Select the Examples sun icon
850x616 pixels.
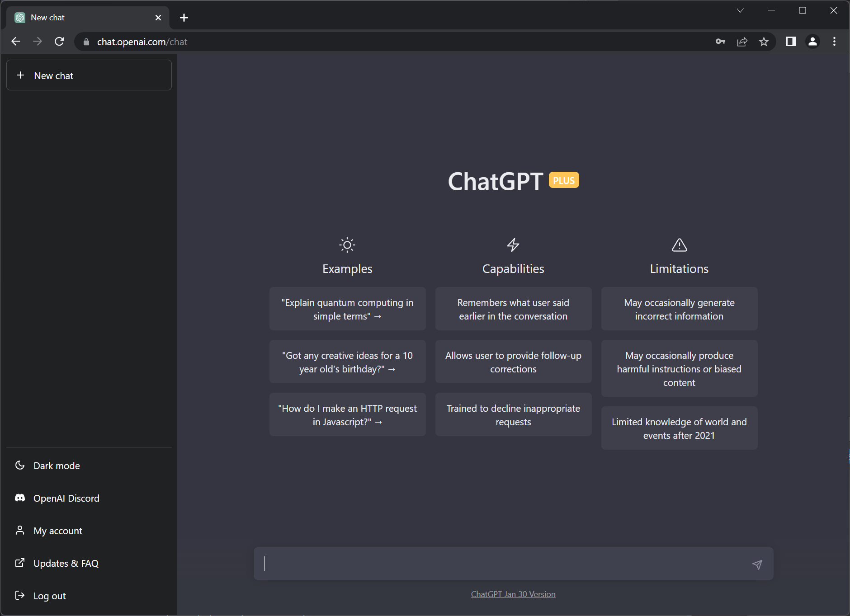pyautogui.click(x=347, y=245)
